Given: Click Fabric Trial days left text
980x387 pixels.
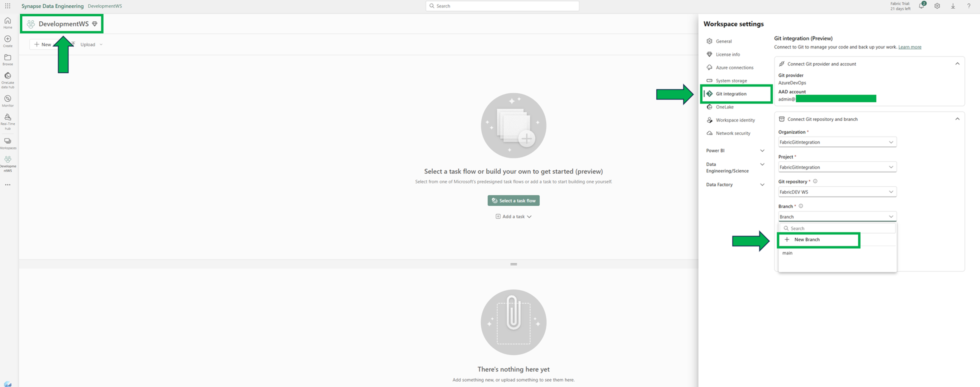Looking at the screenshot, I should (x=900, y=6).
